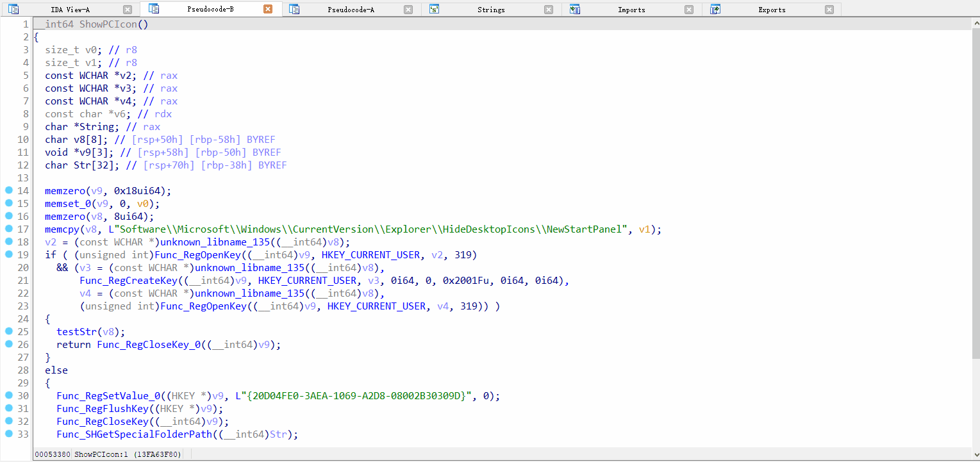Close the IDA View-A tab
The image size is (980, 462).
pos(128,10)
